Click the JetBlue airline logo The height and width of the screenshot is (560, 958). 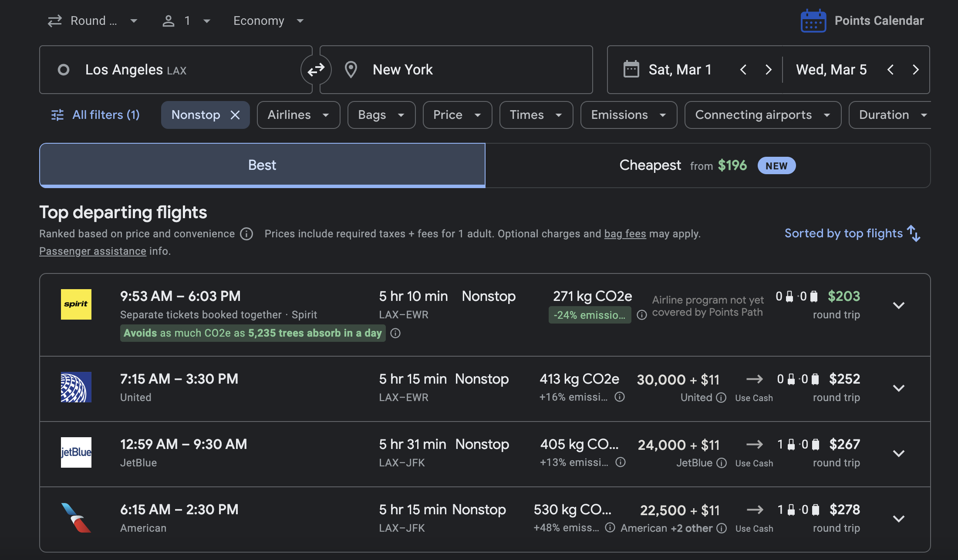point(76,452)
